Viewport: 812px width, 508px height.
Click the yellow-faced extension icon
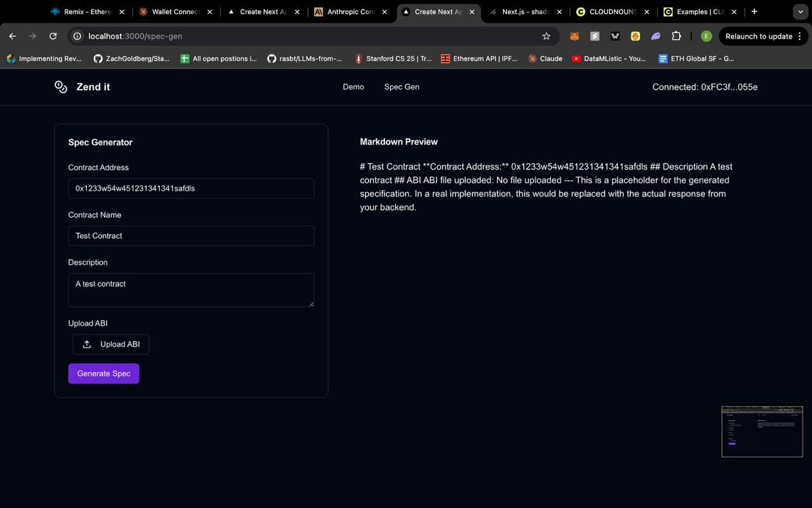click(x=635, y=36)
